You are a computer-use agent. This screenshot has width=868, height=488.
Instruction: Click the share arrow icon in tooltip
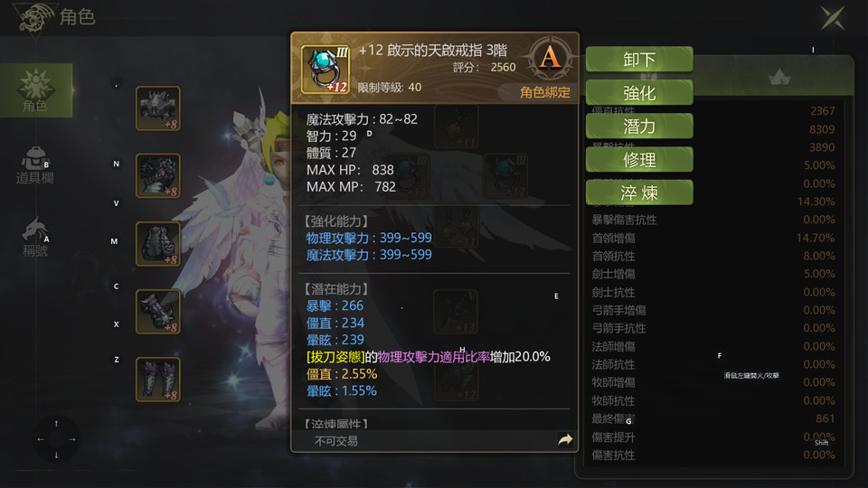click(x=564, y=440)
